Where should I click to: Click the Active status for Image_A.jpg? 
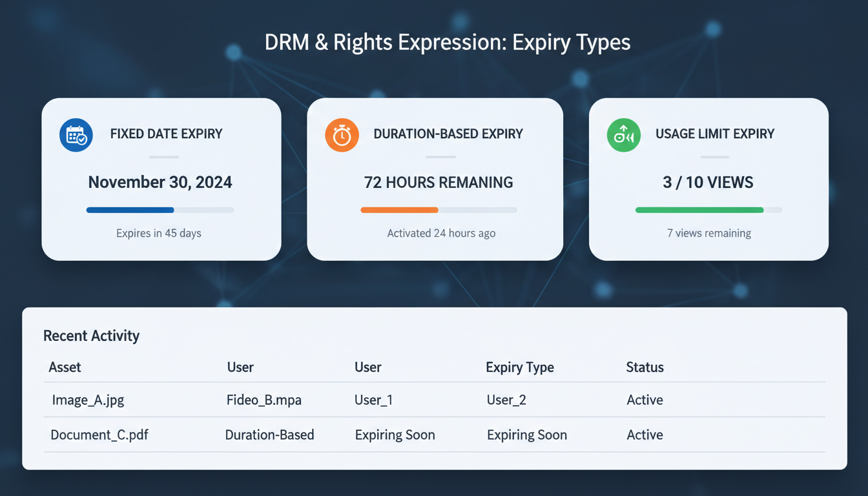645,400
